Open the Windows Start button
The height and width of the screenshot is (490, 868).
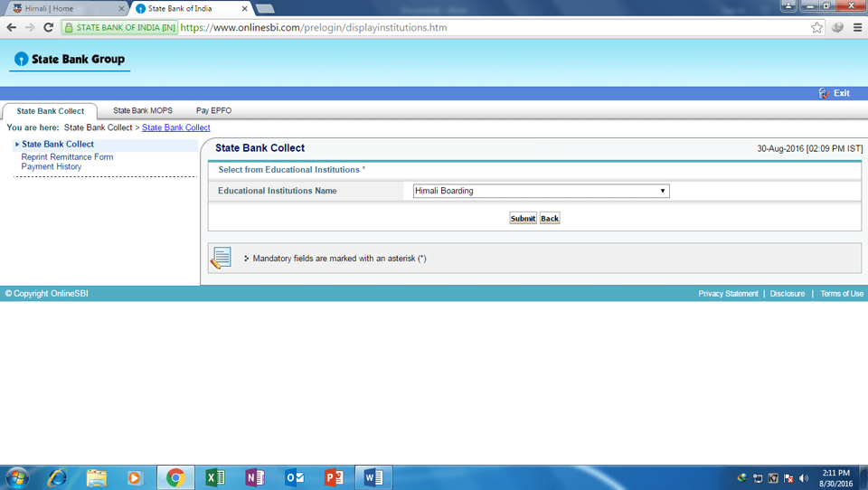click(x=16, y=477)
